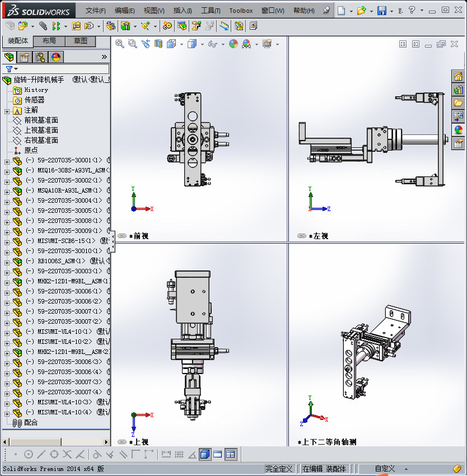Expand the RB1006S_ASM<1> component node
This screenshot has height=476, width=467.
(7, 263)
